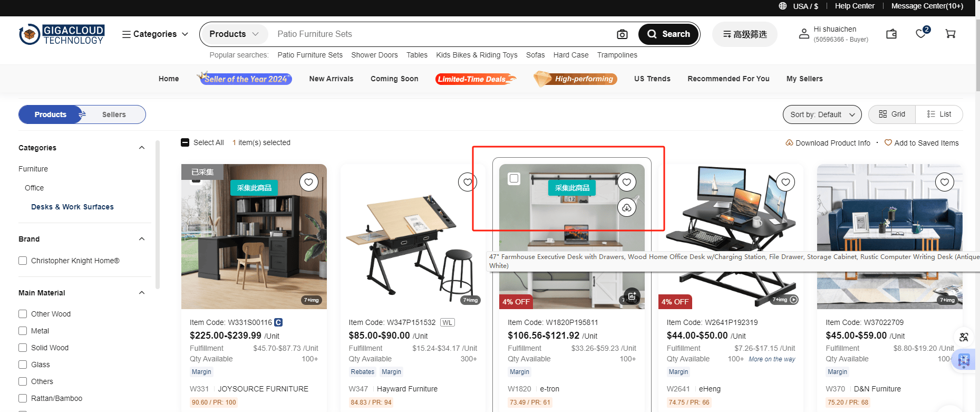
Task: Click 7+img badge on corner desk
Action: (x=312, y=300)
